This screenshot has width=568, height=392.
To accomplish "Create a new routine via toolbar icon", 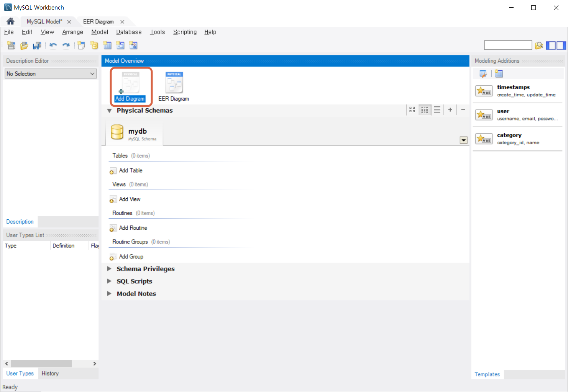I will pyautogui.click(x=133, y=46).
